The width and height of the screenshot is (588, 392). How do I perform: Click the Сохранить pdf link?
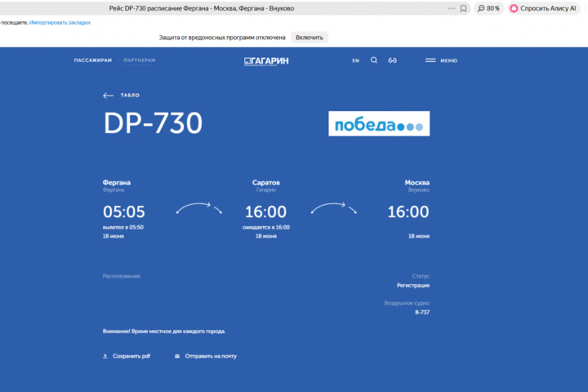[131, 356]
